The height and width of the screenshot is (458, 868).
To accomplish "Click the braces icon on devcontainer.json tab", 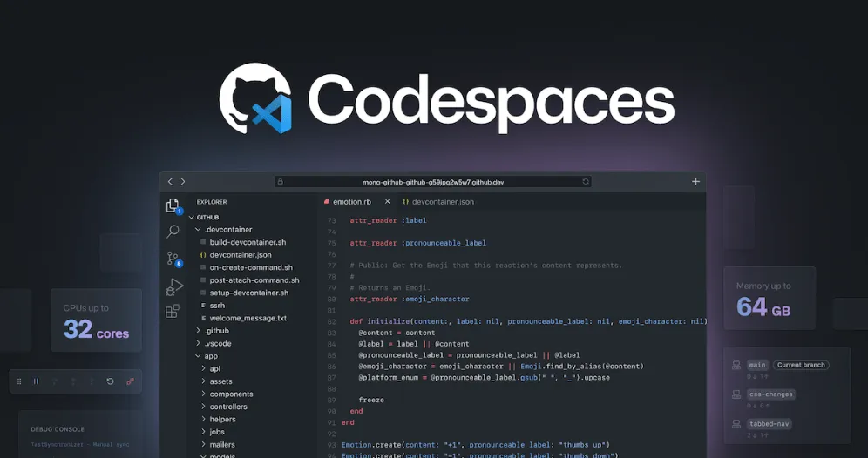I will [x=406, y=202].
